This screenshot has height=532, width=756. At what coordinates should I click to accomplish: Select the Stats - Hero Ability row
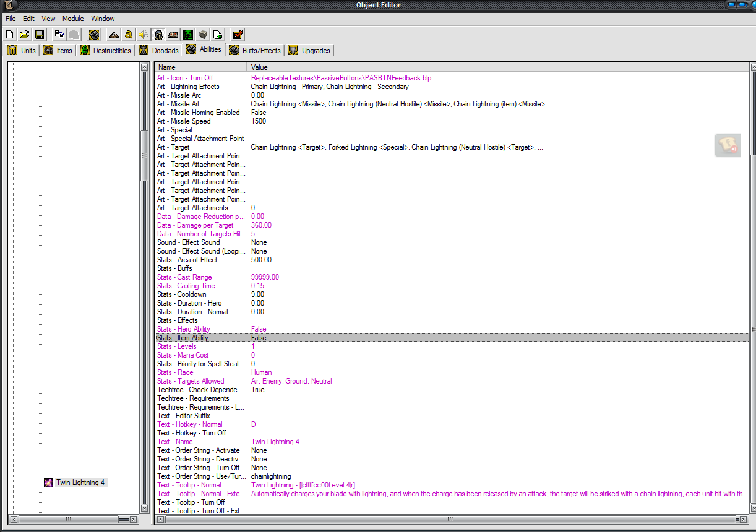coord(452,329)
